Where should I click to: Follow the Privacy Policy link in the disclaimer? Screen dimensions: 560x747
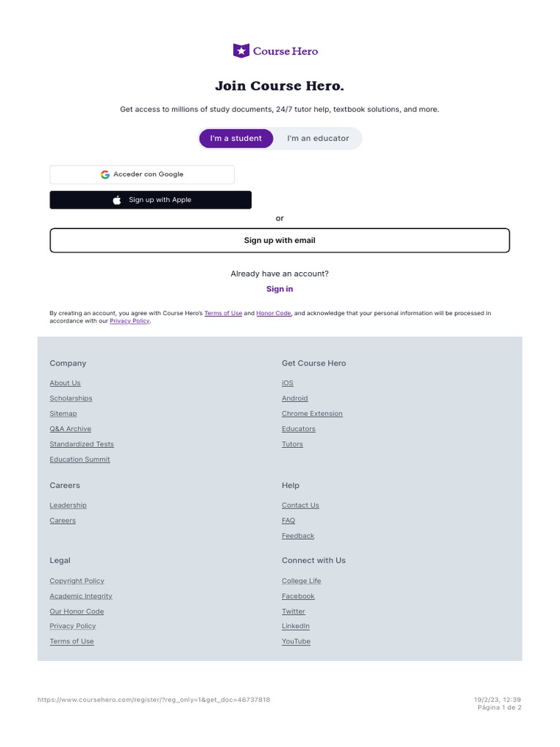click(x=129, y=321)
